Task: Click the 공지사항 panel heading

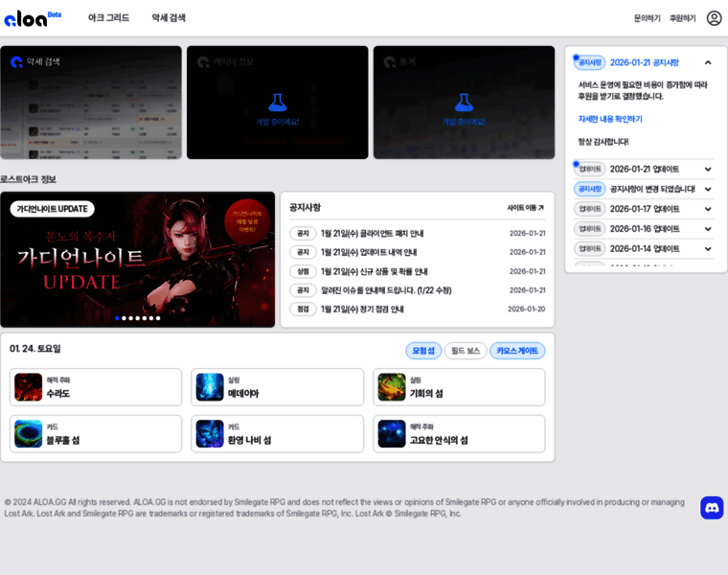Action: pos(305,207)
